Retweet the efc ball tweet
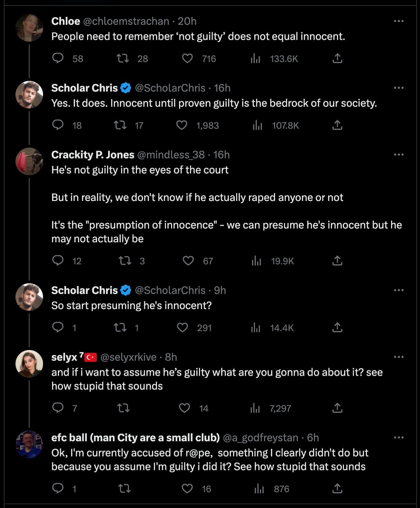Viewport: 420px width, 508px height. [x=124, y=489]
